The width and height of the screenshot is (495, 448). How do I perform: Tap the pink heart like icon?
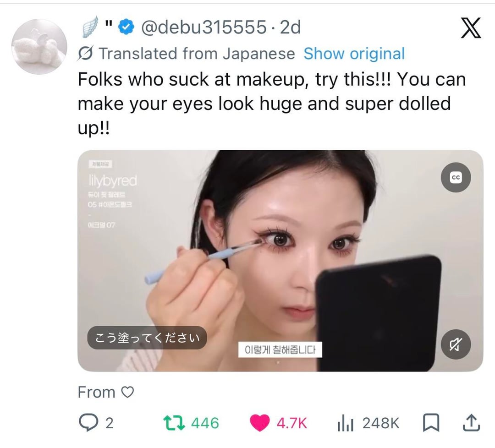[x=259, y=423]
